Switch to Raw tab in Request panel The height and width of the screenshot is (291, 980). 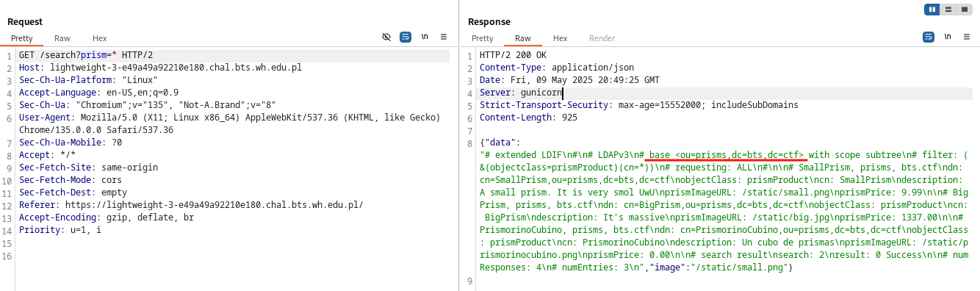[x=62, y=38]
